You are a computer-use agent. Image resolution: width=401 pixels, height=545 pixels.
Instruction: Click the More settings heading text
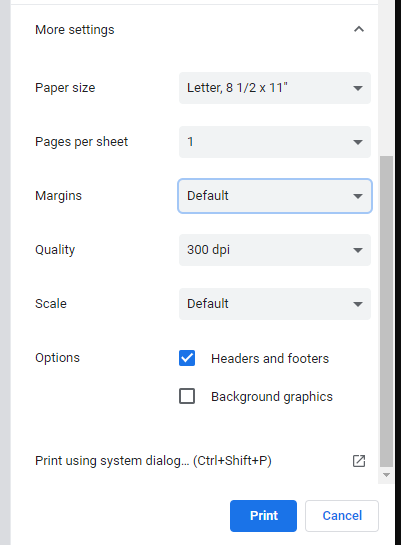coord(75,30)
